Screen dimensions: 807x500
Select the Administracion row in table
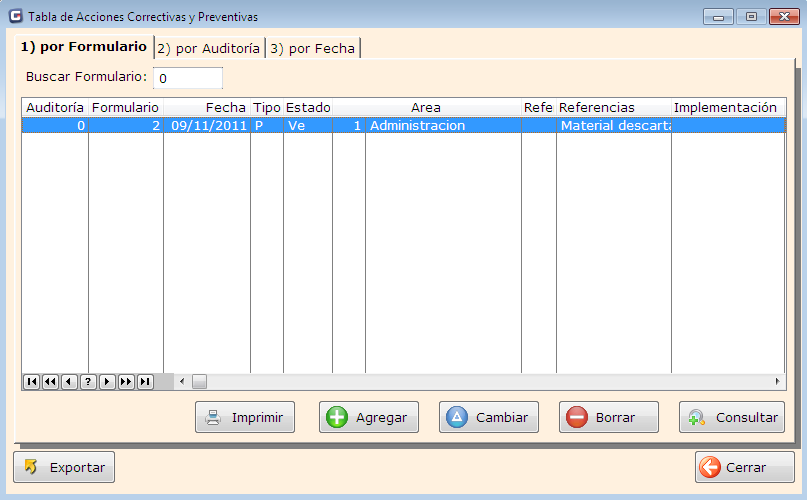[417, 126]
